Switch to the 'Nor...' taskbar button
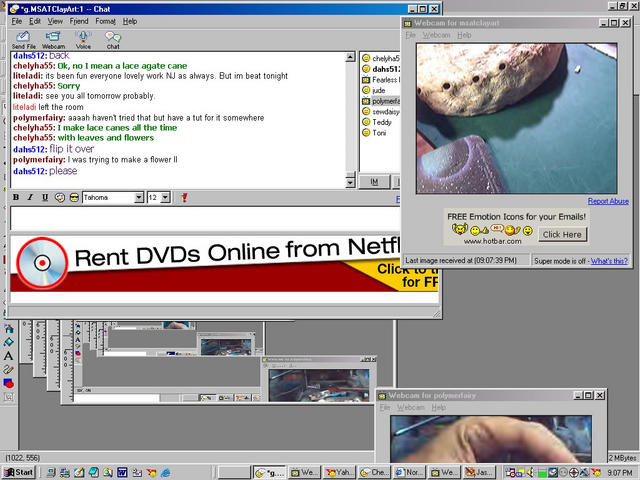 coord(409,473)
